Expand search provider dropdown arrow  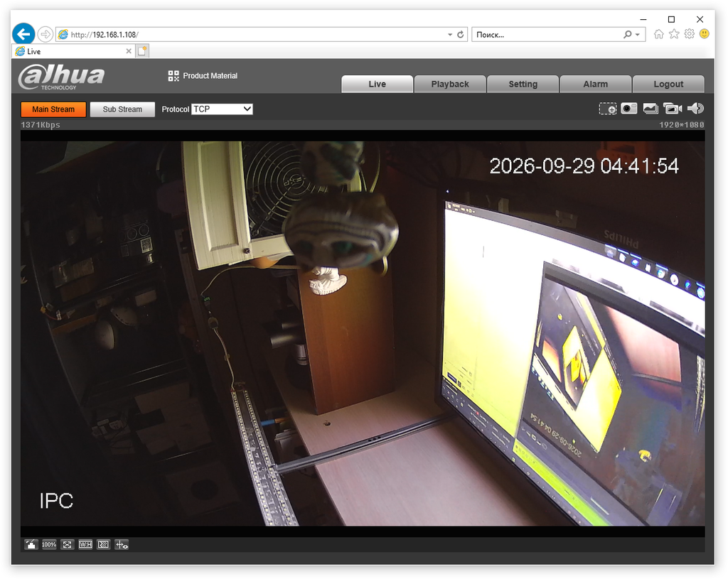click(x=638, y=34)
